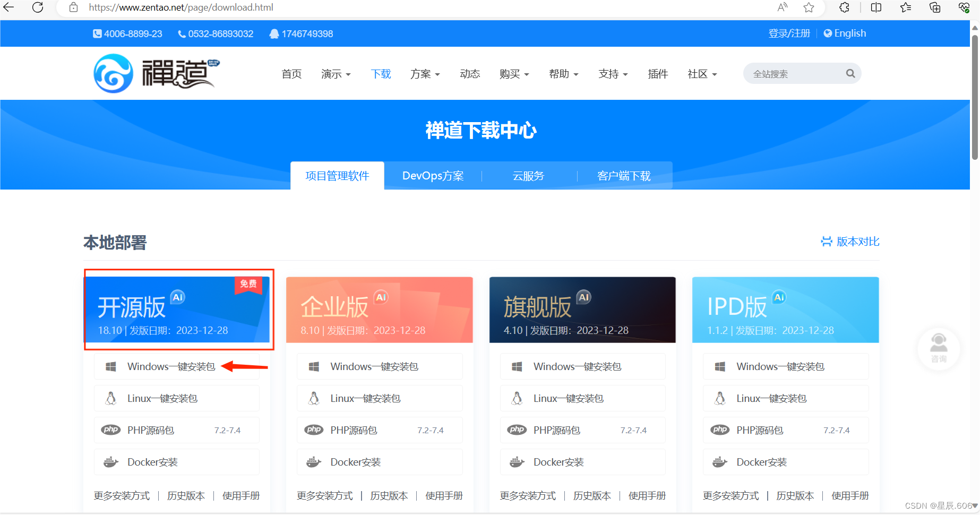Download IPD版 Linux一键安装包
Image resolution: width=980 pixels, height=515 pixels.
786,398
